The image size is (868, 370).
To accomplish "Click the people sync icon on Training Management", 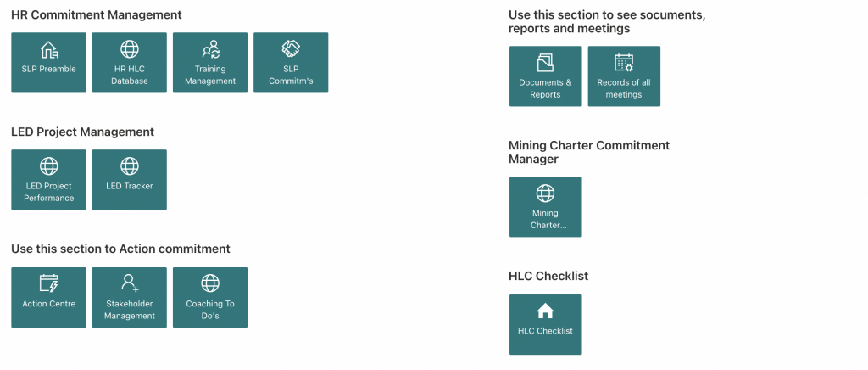I will 210,49.
